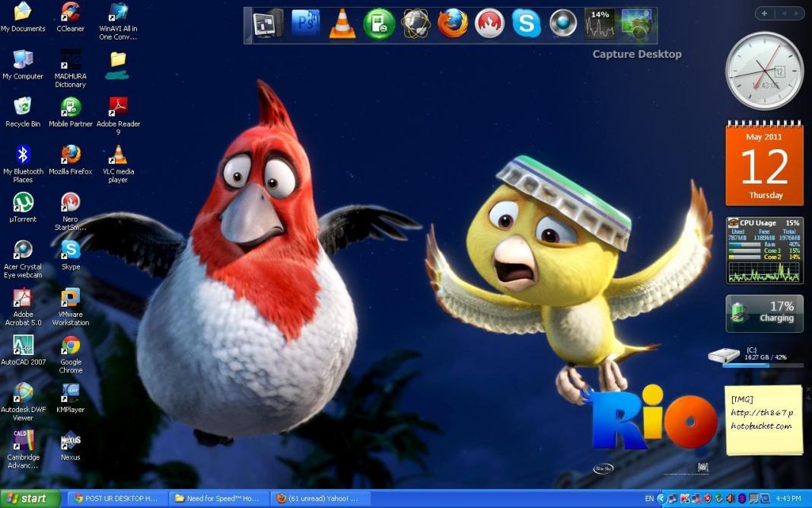Select AutoCAD 2007 desktop icon
Screen dimensions: 812x508
[x=23, y=350]
